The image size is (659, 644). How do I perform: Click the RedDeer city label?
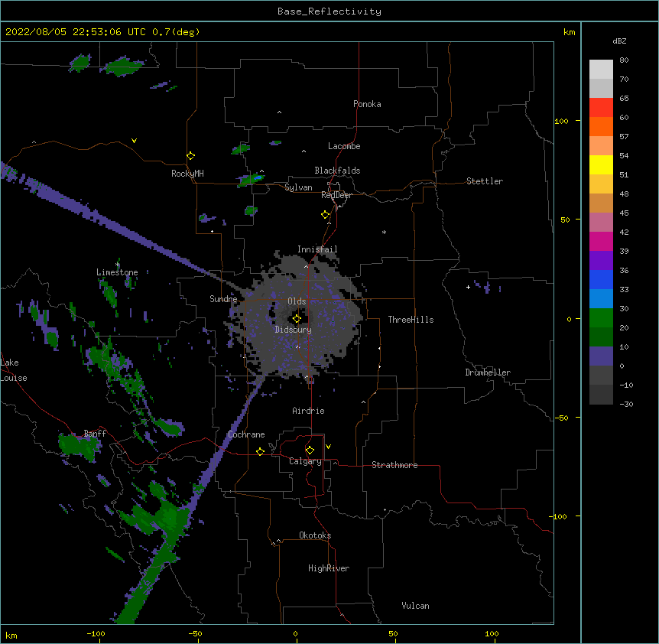point(336,195)
